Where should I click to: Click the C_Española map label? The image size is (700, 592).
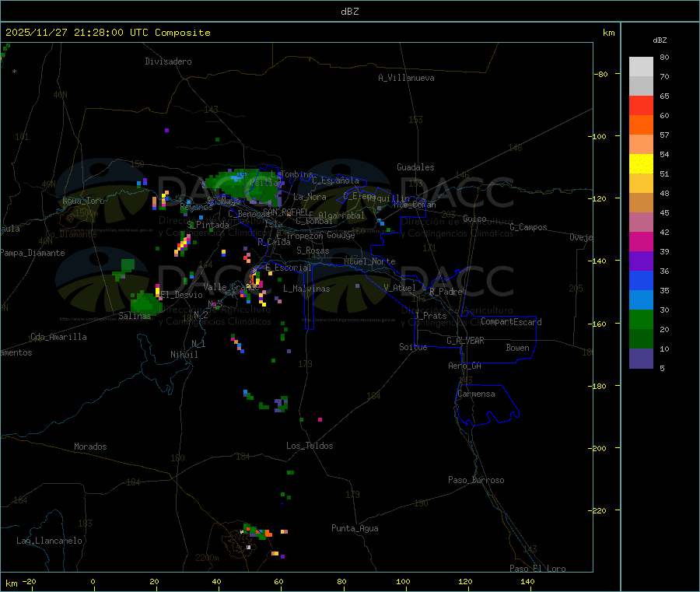tap(336, 180)
